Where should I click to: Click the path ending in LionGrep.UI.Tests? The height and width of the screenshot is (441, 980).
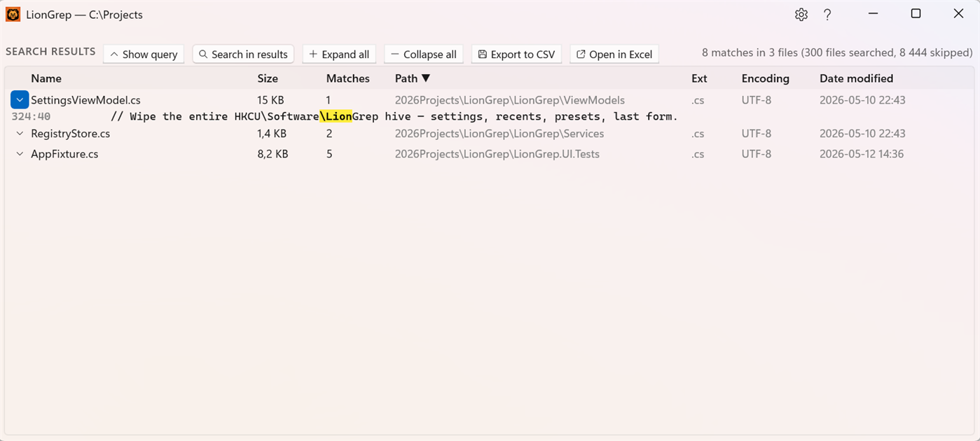pyautogui.click(x=497, y=154)
